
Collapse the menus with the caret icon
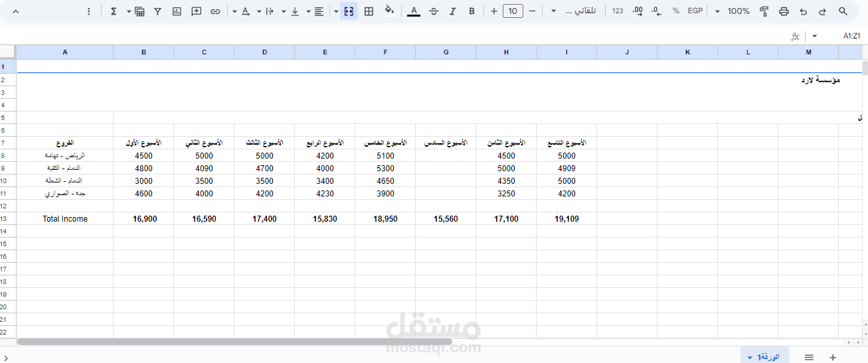pos(15,11)
